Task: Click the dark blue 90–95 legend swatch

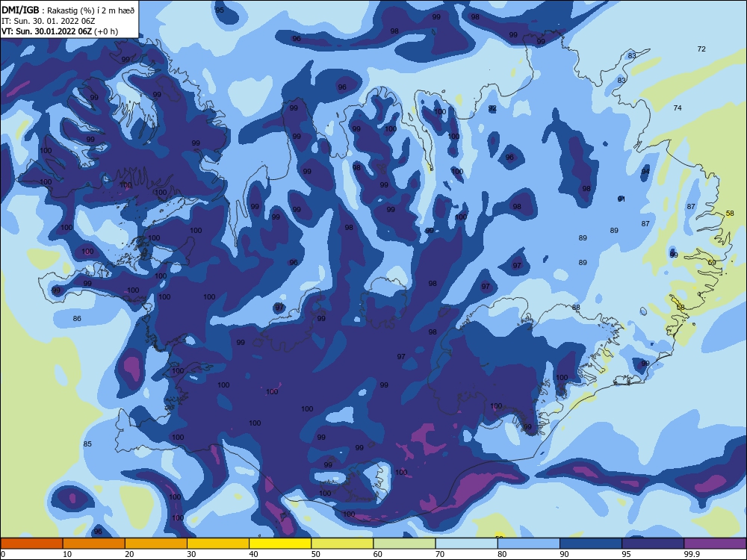Action: tap(591, 544)
